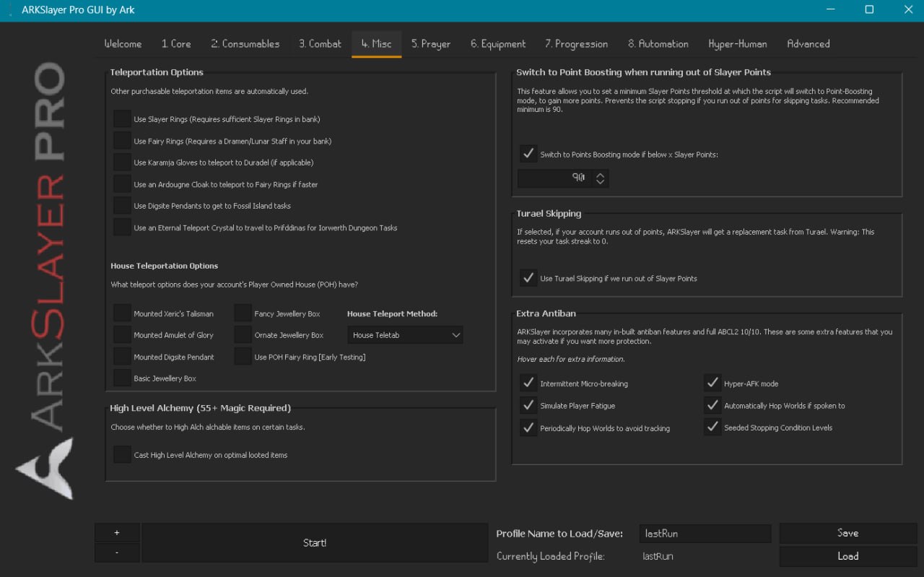Open the 2. Consumables tab

click(245, 44)
